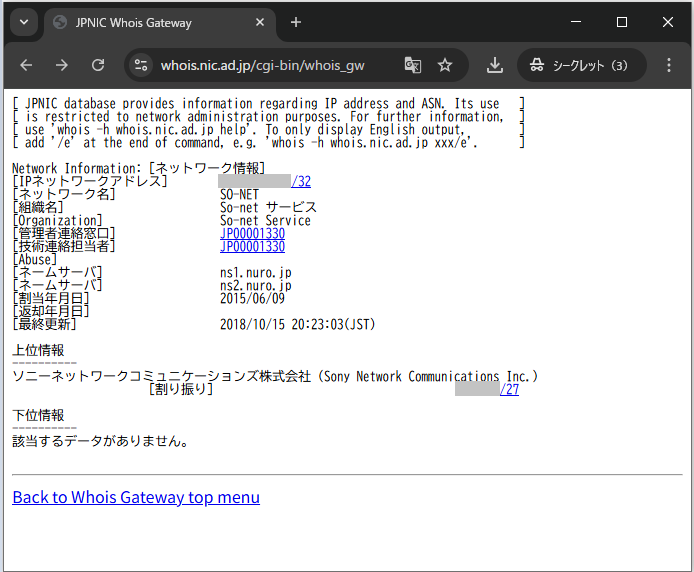The height and width of the screenshot is (572, 694).
Task: Close the JPNIC Whois Gateway tab
Action: tap(260, 22)
